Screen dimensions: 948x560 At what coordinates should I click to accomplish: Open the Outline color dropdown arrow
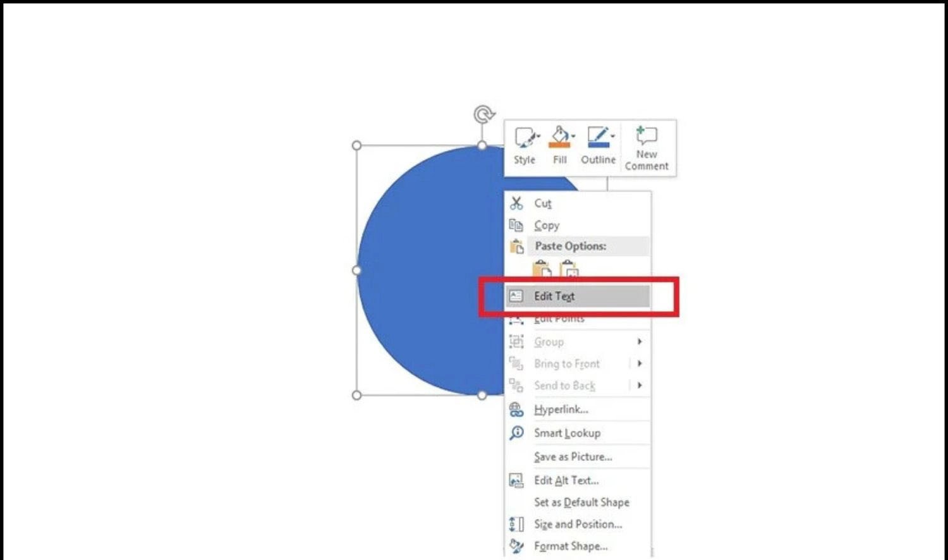coord(612,137)
